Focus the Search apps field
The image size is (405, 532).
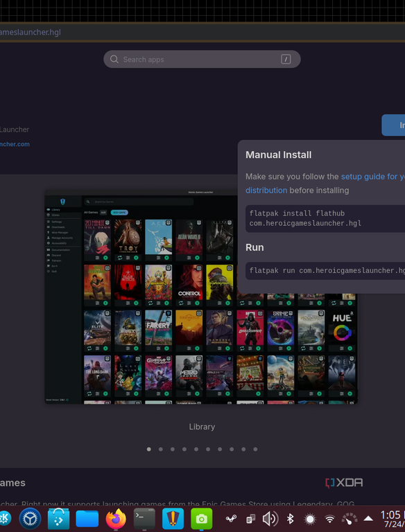pyautogui.click(x=202, y=60)
